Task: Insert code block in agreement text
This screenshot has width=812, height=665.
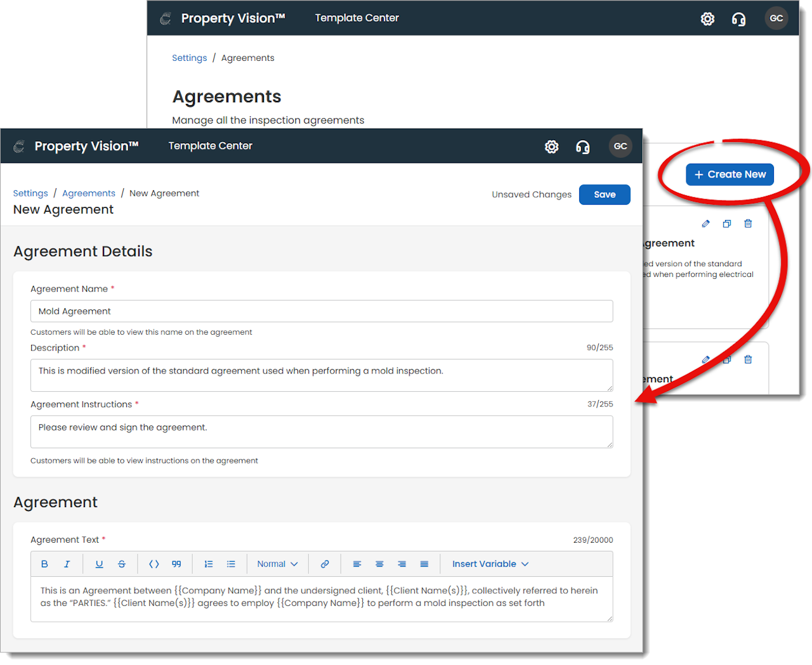Action: point(154,564)
